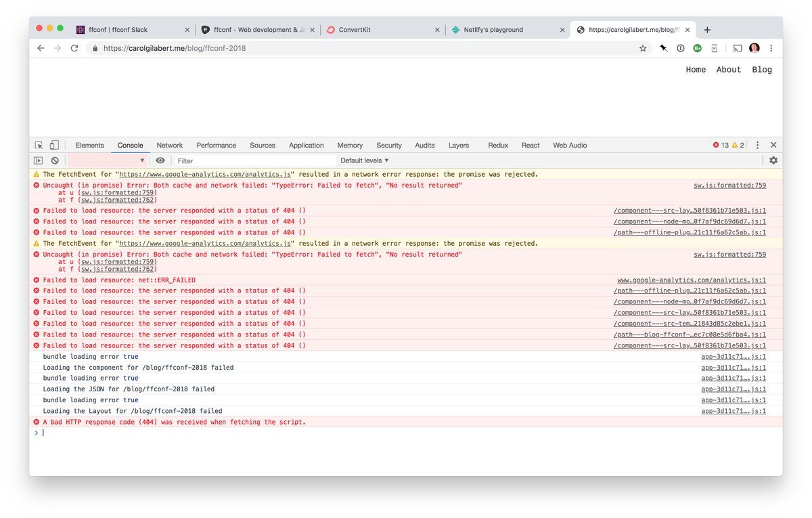Reload the page using the refresh button
This screenshot has width=812, height=518.
[74, 48]
